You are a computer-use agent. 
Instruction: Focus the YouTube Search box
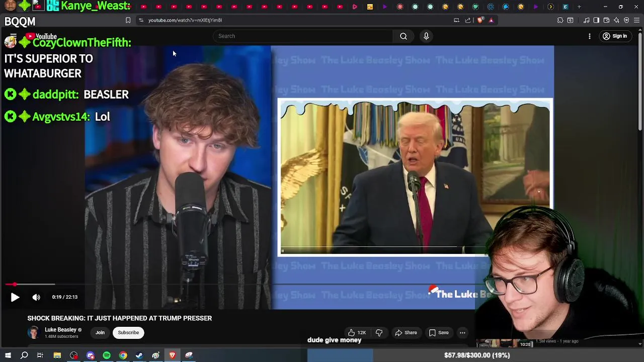[x=304, y=36]
